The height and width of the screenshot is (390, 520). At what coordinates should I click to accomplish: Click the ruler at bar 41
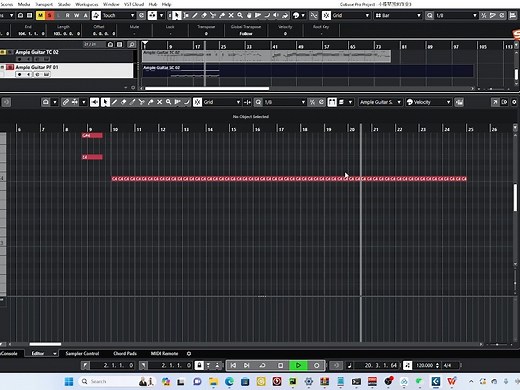[x=275, y=46]
